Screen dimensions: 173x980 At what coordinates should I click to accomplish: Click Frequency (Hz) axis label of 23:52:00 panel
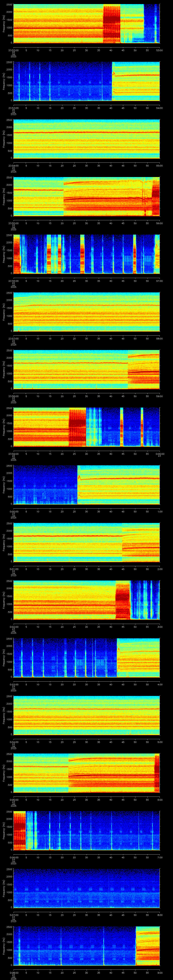tap(4, 24)
